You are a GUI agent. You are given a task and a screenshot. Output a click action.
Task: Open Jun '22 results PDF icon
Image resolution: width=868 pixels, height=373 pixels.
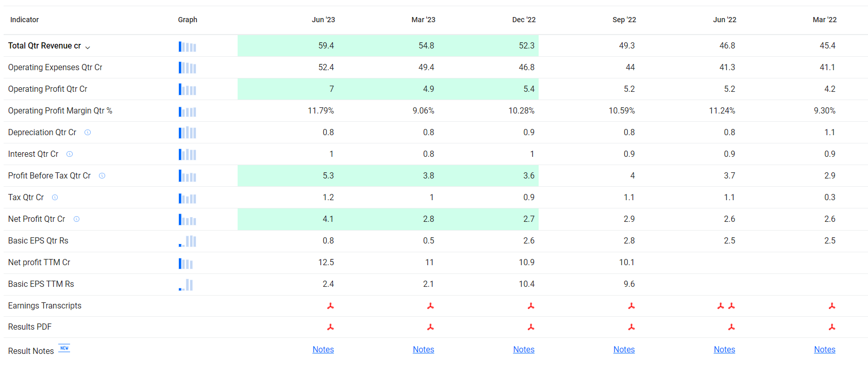coord(731,327)
